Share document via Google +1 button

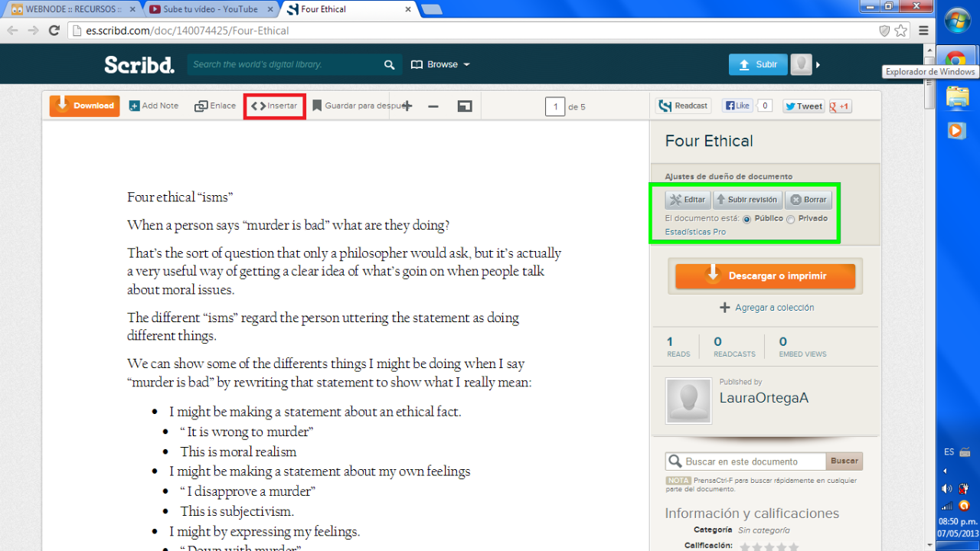(840, 106)
